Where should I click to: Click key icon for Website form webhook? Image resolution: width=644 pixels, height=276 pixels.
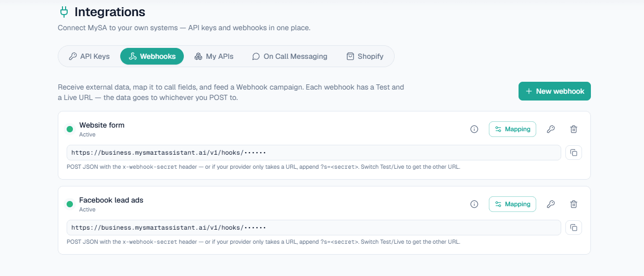pyautogui.click(x=551, y=129)
